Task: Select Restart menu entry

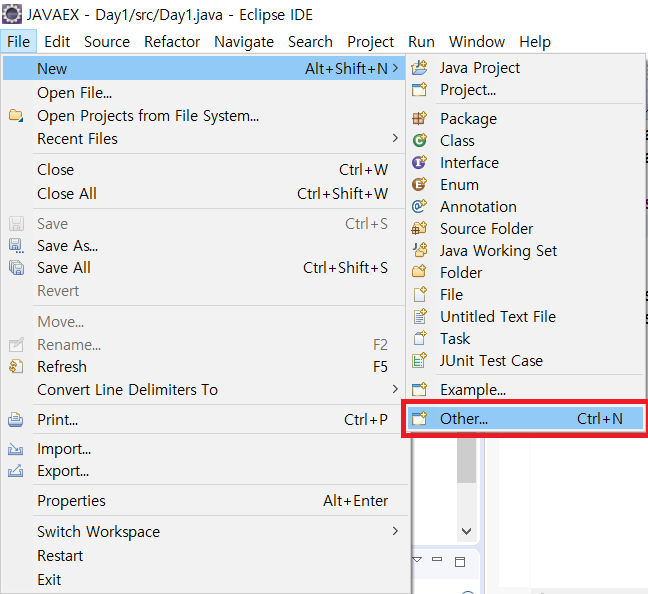Action: tap(204, 556)
